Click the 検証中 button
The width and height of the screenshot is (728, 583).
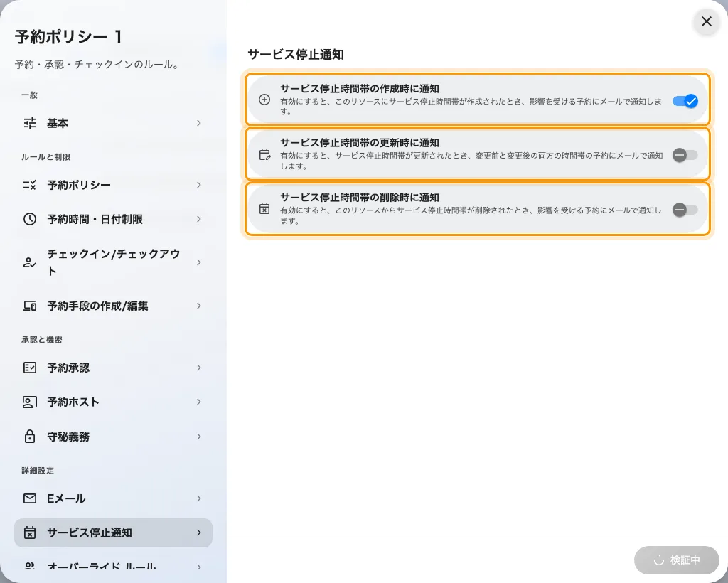(677, 560)
